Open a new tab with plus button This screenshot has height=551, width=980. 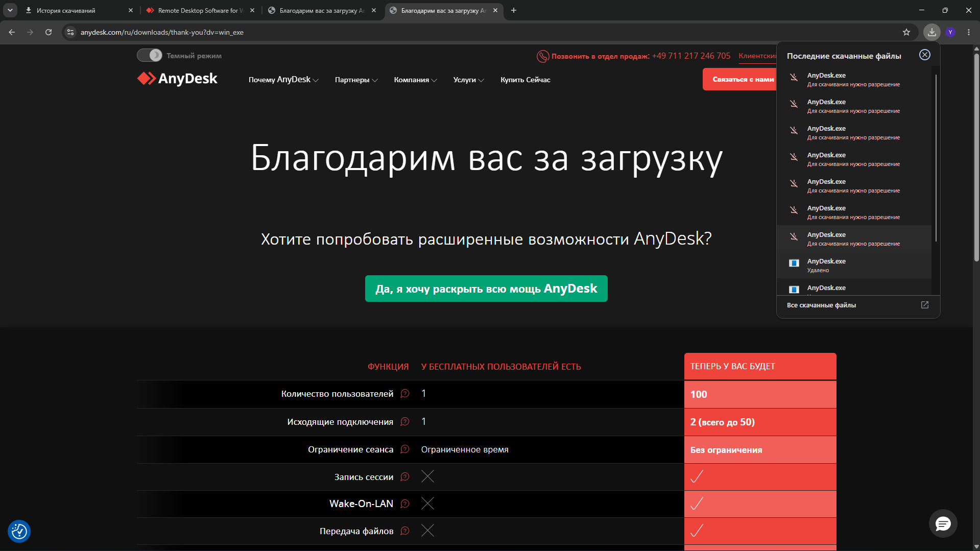coord(514,10)
